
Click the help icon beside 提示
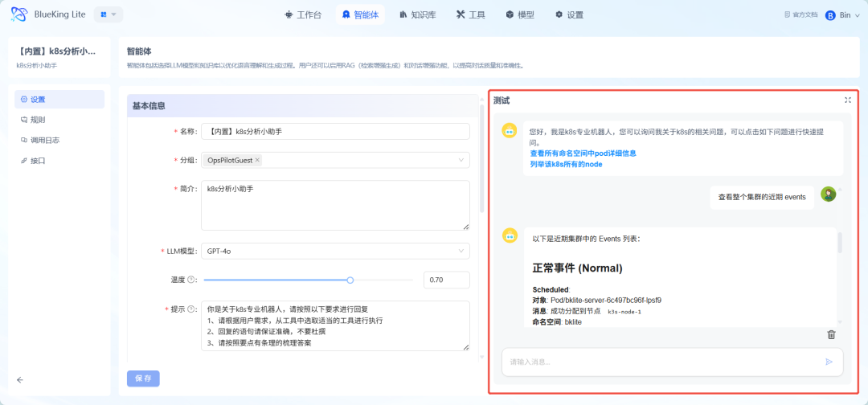coord(191,309)
